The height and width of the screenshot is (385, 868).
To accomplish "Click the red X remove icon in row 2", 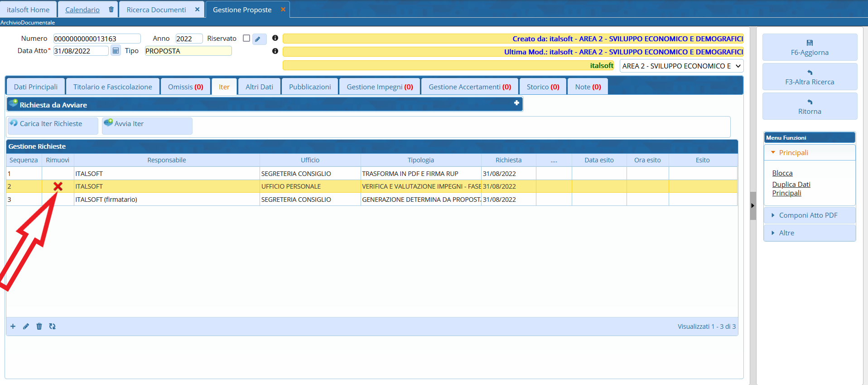I will (x=58, y=186).
